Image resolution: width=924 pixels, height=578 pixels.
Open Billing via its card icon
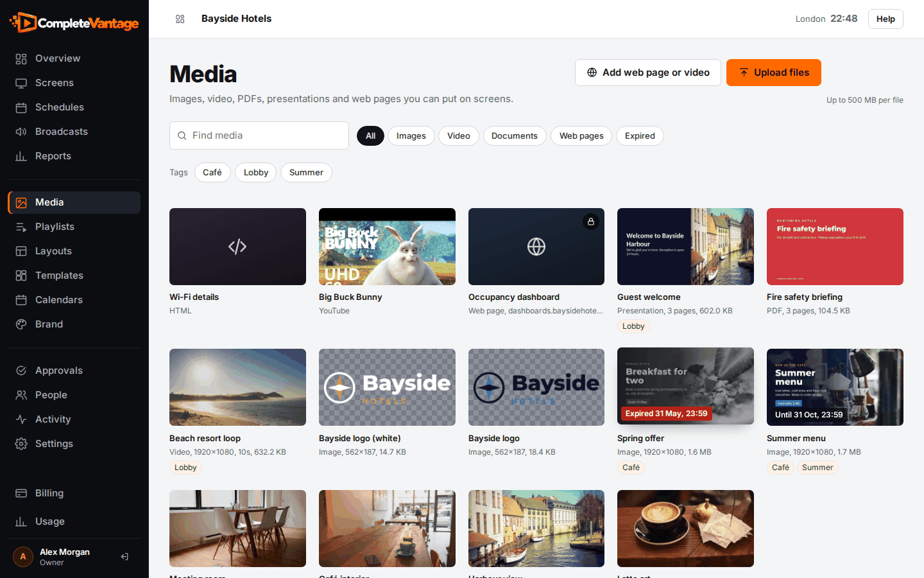[21, 493]
